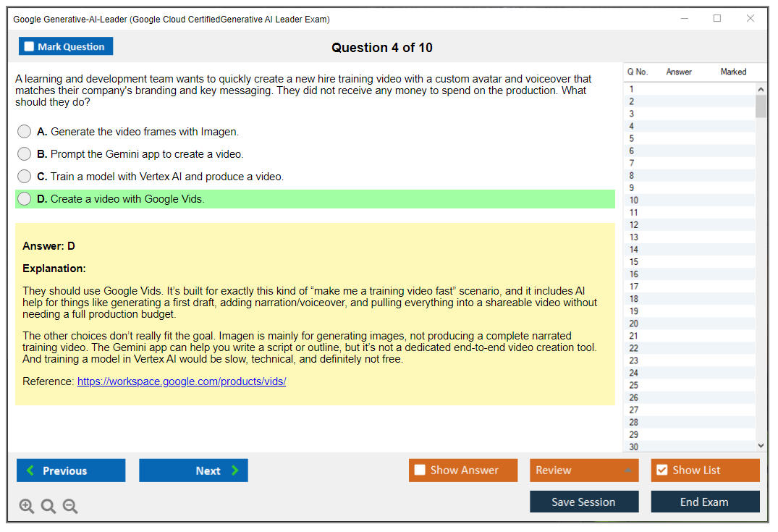Select answer option D, Create a video with Google Vids
This screenshot has width=778, height=532.
pyautogui.click(x=24, y=198)
